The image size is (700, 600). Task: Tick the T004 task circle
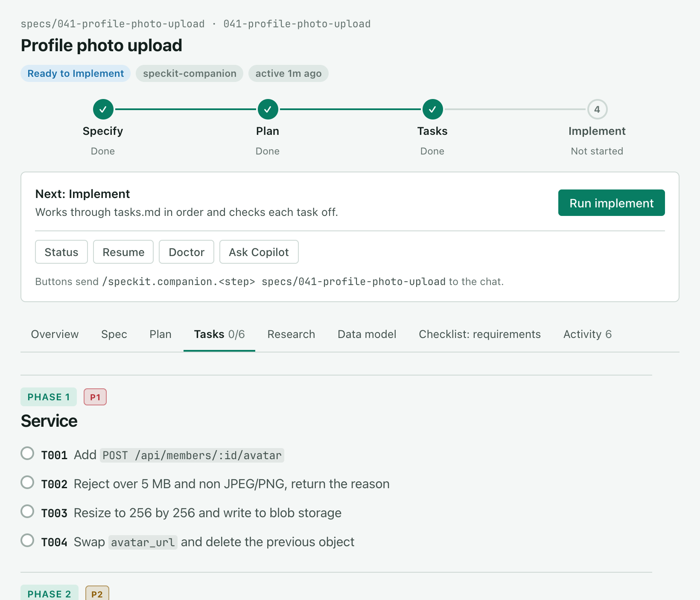coord(27,540)
